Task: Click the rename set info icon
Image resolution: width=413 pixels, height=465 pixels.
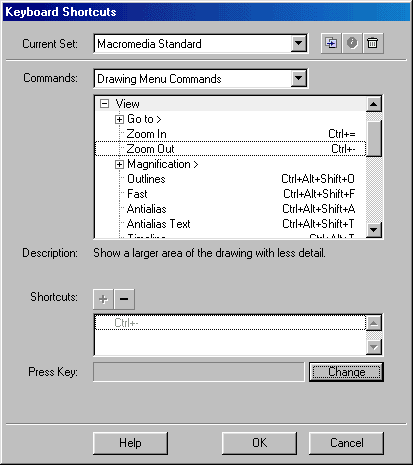Action: (x=352, y=43)
